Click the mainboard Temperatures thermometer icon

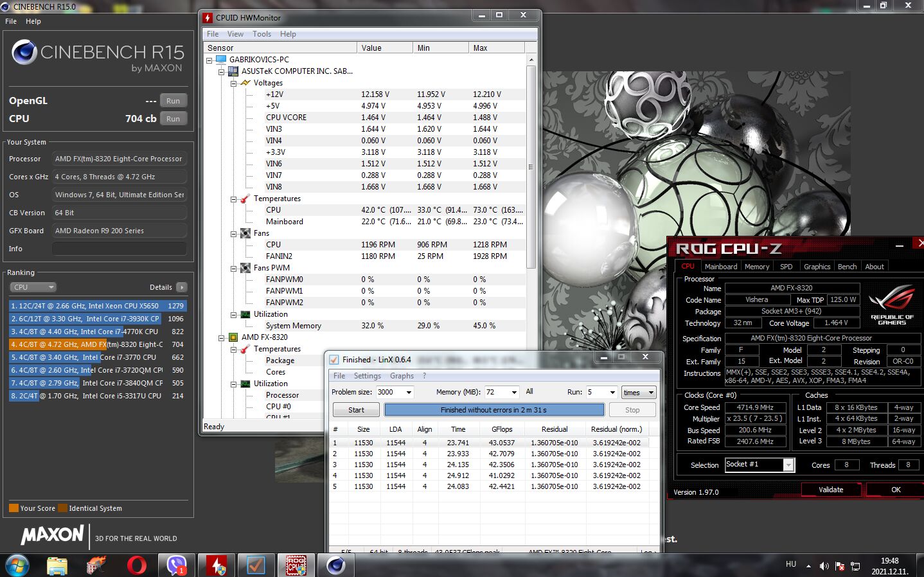point(245,199)
